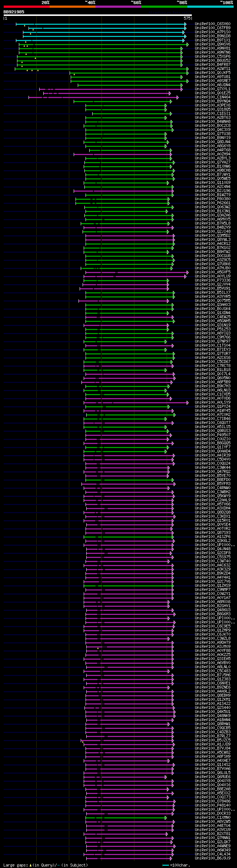Select label UniRef100_B8G6M3

coord(213,614)
